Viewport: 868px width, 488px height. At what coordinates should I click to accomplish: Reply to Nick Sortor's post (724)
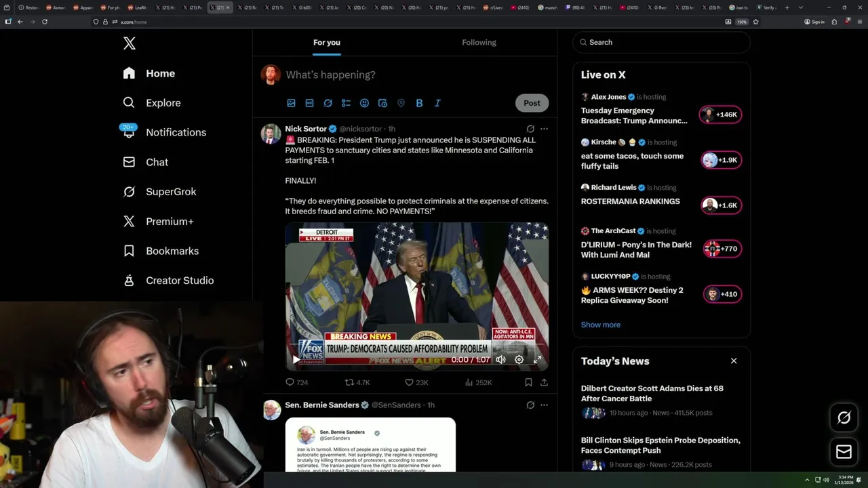(x=297, y=382)
